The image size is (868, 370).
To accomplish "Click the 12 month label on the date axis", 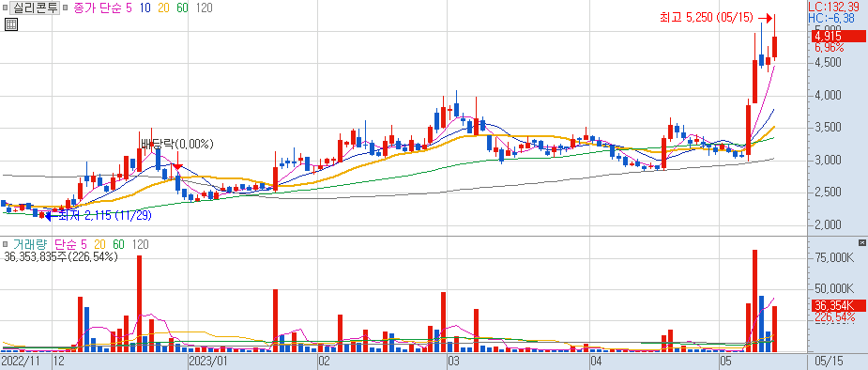I will [x=59, y=362].
